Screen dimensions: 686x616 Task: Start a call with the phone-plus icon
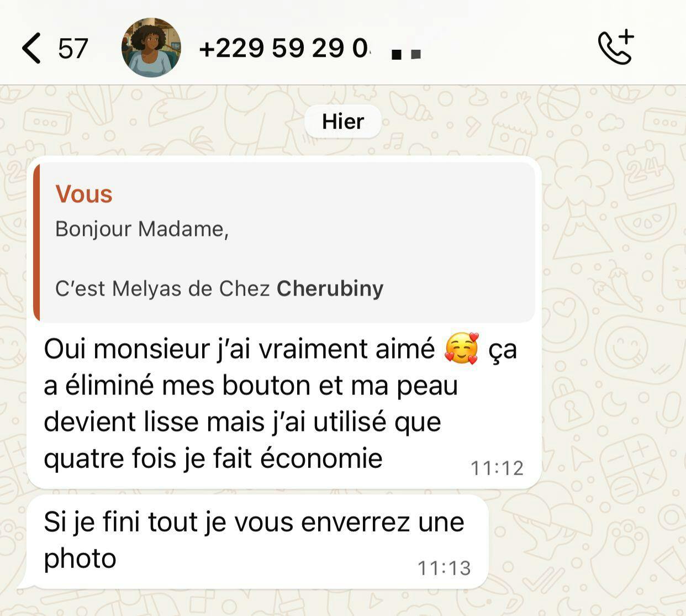(616, 48)
